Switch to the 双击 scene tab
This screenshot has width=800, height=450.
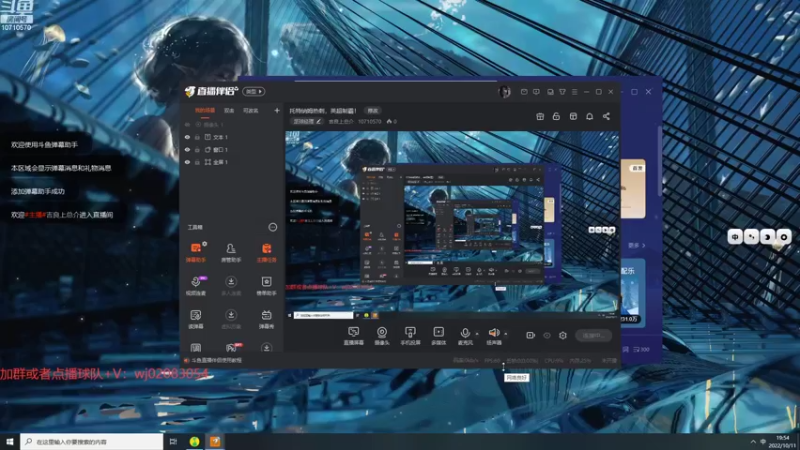coord(229,110)
